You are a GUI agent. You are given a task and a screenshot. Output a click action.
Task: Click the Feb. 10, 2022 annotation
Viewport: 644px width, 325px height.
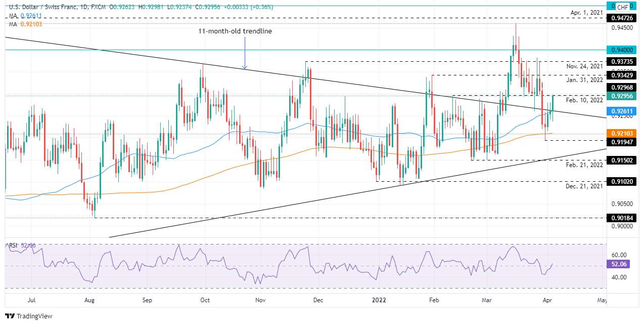click(584, 101)
